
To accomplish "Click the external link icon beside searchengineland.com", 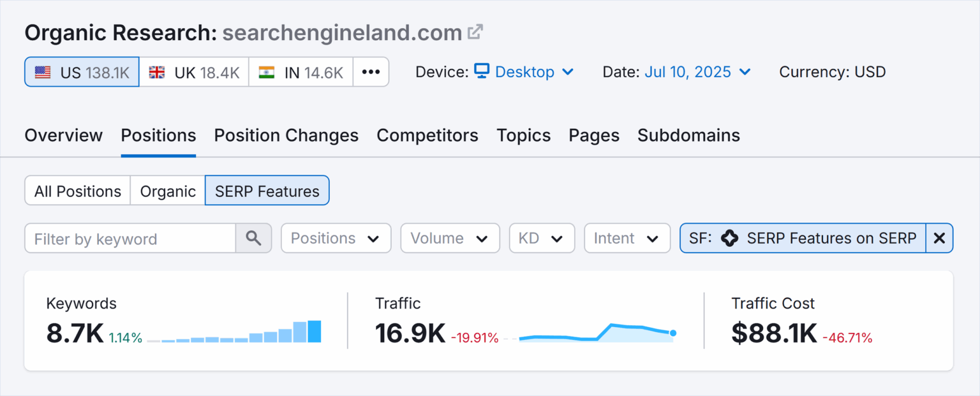I will [x=475, y=32].
